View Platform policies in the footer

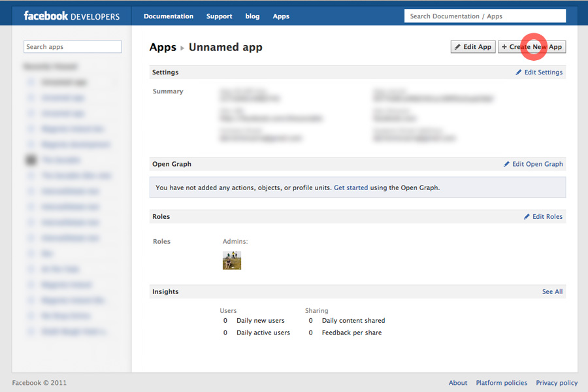click(x=502, y=383)
